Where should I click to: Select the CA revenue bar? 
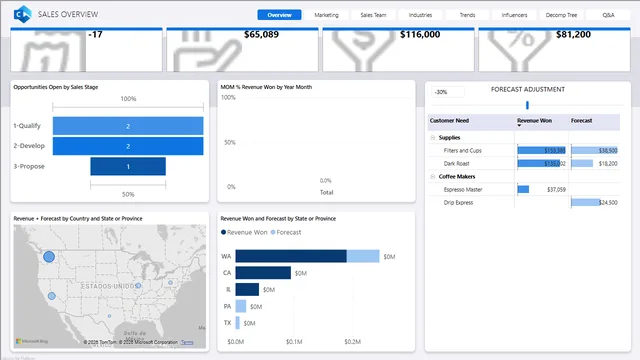click(263, 273)
